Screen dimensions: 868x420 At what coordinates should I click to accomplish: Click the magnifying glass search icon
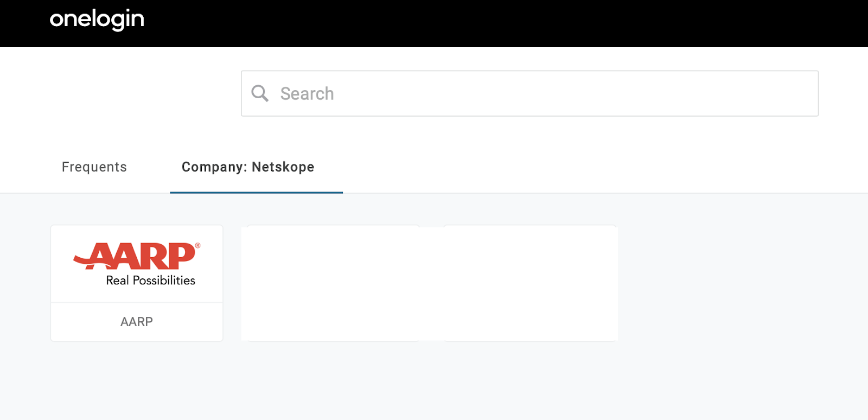pos(260,93)
